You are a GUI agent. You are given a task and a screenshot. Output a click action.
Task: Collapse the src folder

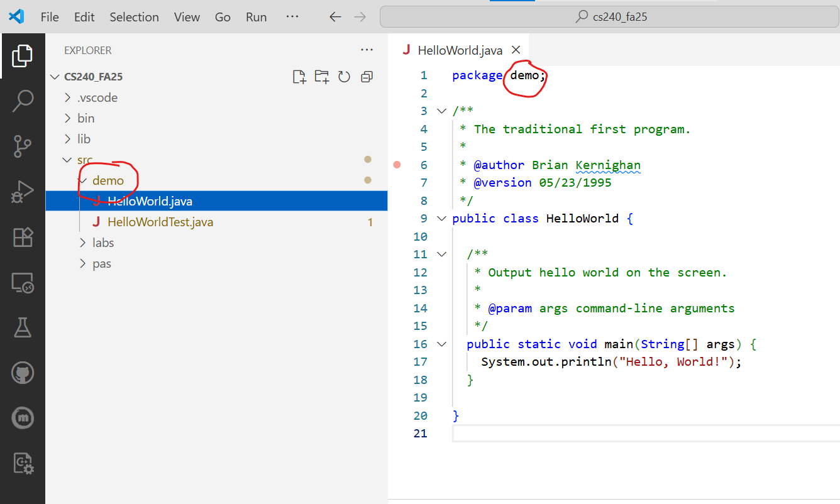click(x=68, y=160)
